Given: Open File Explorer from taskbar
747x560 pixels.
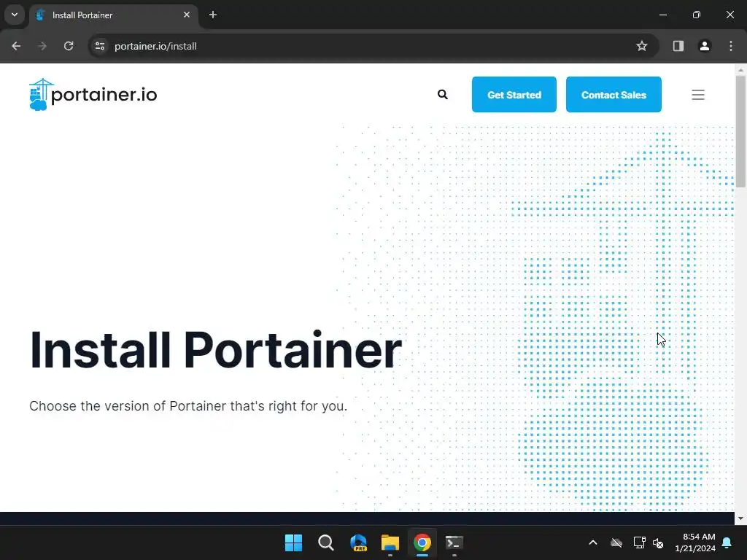Looking at the screenshot, I should click(390, 542).
